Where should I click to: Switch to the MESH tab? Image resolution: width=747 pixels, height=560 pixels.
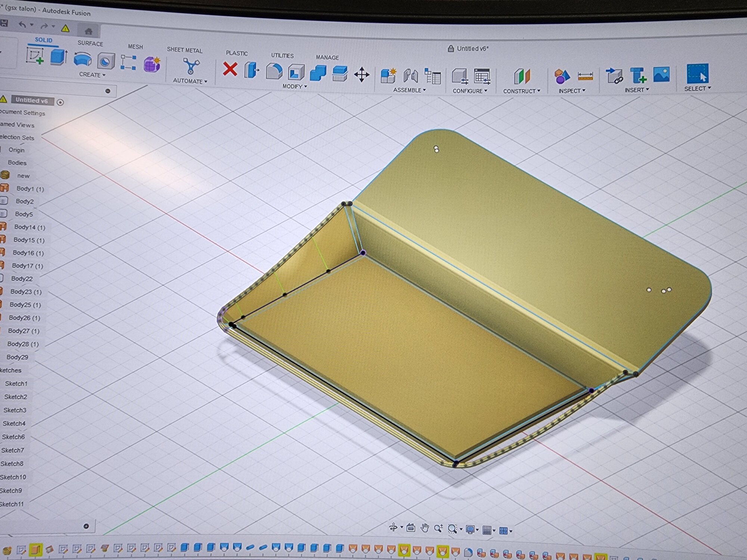[x=135, y=47]
